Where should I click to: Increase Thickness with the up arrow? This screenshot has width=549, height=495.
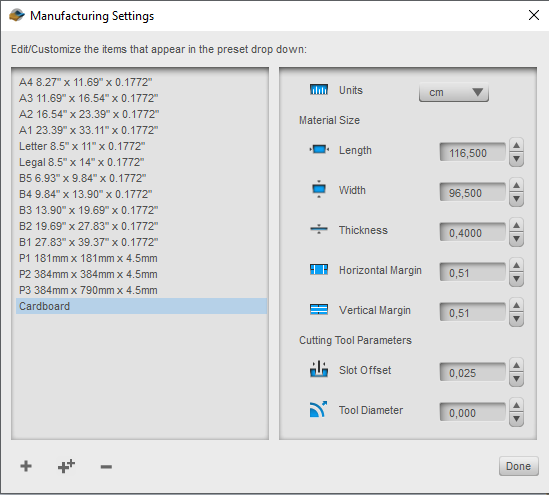516,225
